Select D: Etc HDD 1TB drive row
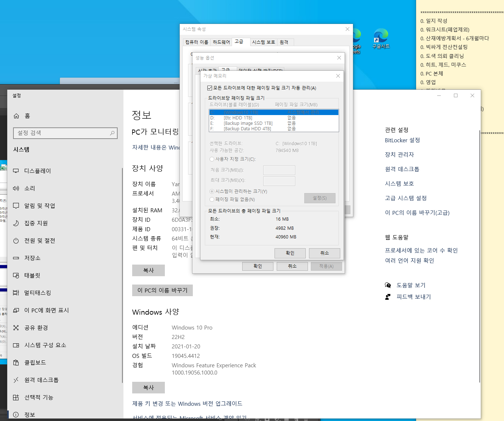This screenshot has width=504, height=421. point(274,118)
